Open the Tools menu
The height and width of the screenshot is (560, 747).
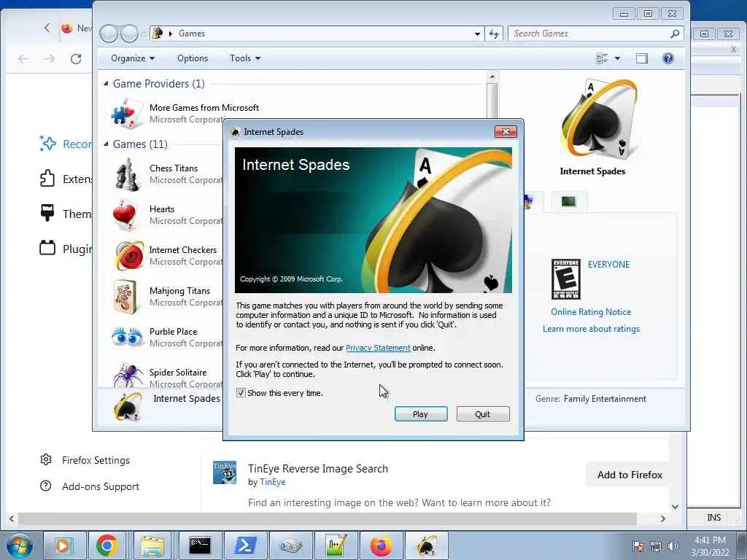coord(245,58)
